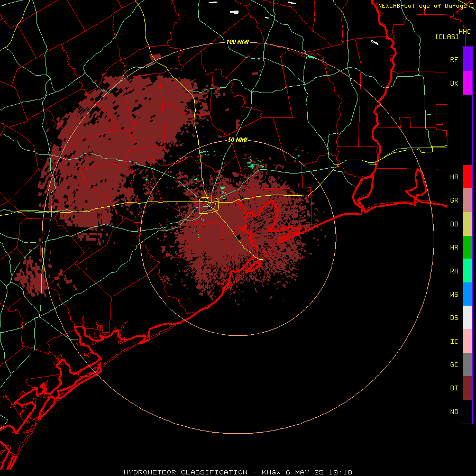The width and height of the screenshot is (476, 476).
Task: Click the 50 NMI range ring label
Action: click(237, 140)
